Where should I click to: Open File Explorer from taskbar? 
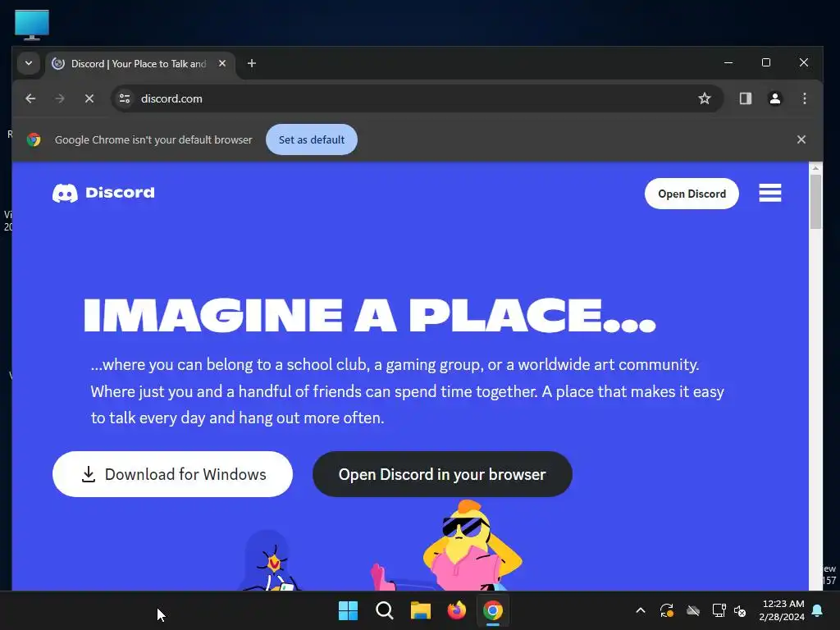click(421, 610)
